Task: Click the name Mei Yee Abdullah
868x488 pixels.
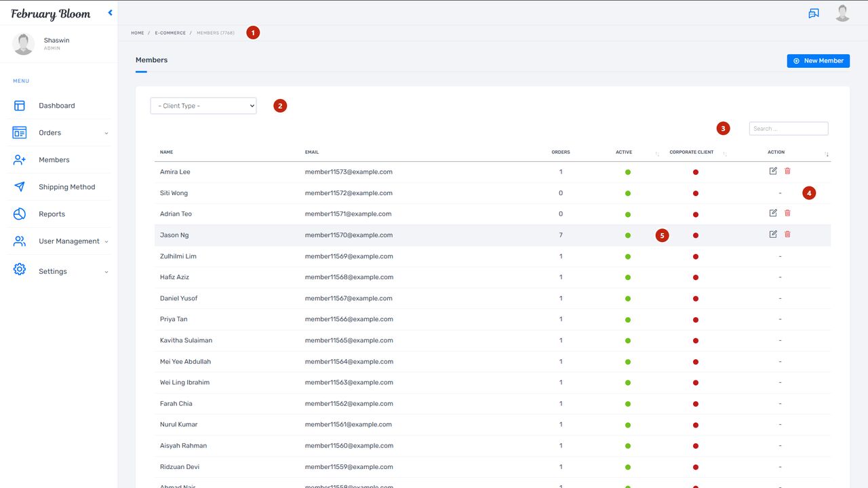Action: [185, 361]
